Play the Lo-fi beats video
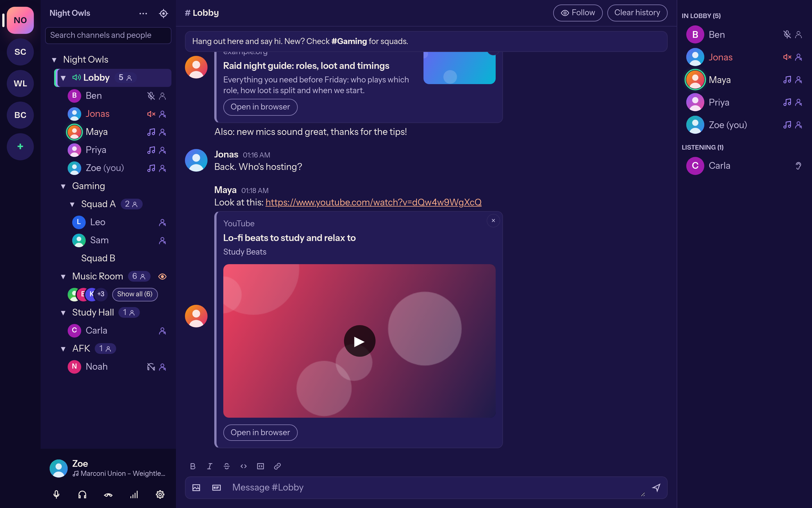The image size is (812, 508). (359, 341)
